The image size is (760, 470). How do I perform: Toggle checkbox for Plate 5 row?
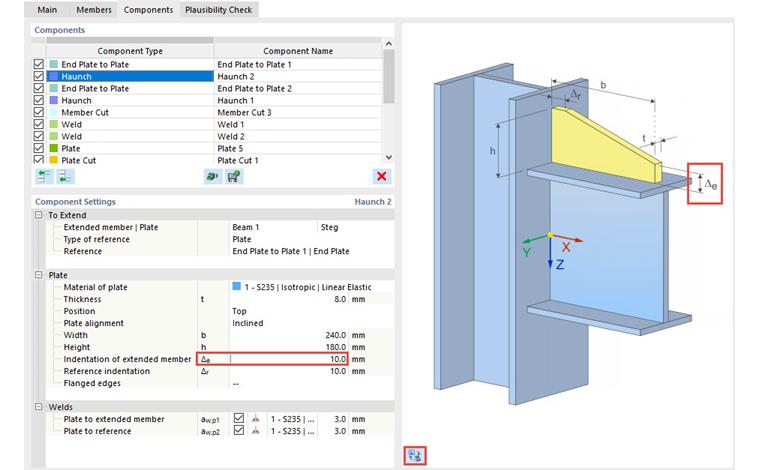pyautogui.click(x=39, y=148)
